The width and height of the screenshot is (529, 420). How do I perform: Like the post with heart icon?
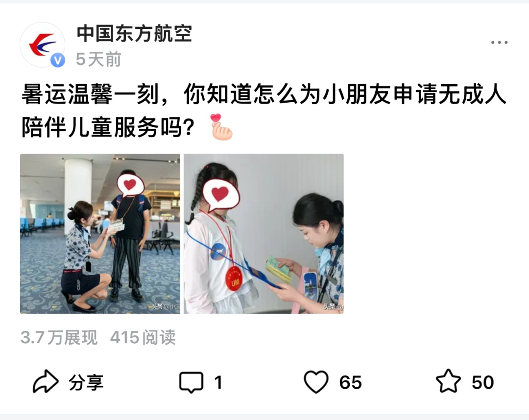(316, 381)
